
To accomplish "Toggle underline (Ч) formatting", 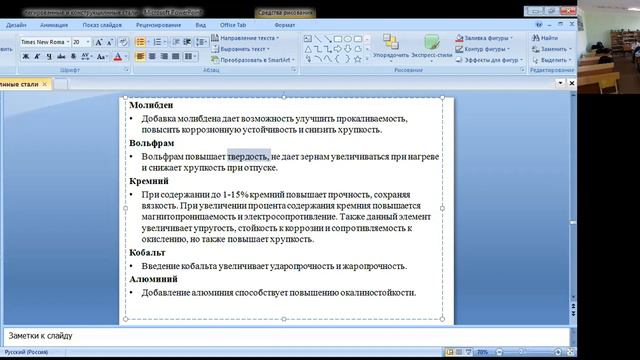I will click(x=49, y=56).
